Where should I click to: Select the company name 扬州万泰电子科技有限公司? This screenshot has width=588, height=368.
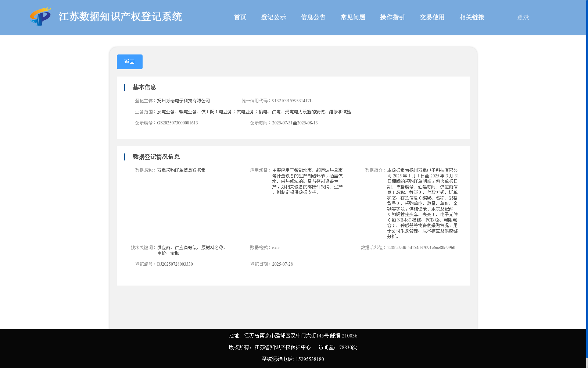tap(183, 101)
